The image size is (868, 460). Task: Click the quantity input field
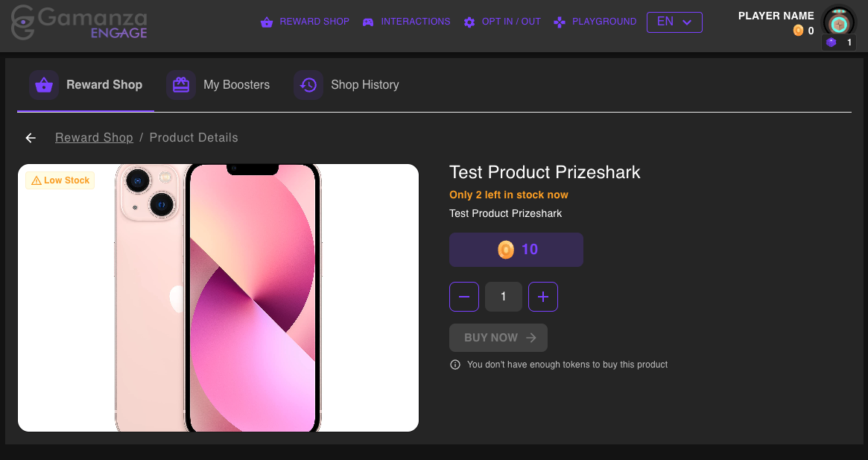click(504, 297)
